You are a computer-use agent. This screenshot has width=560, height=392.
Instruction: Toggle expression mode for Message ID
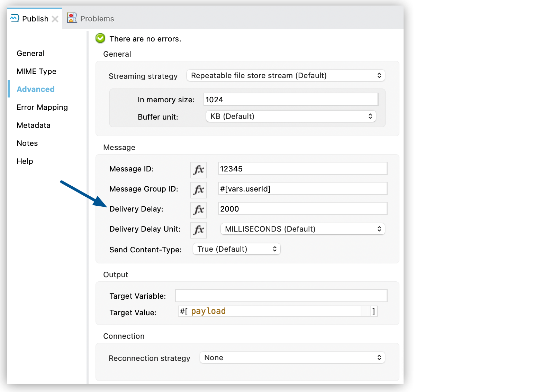pyautogui.click(x=198, y=170)
